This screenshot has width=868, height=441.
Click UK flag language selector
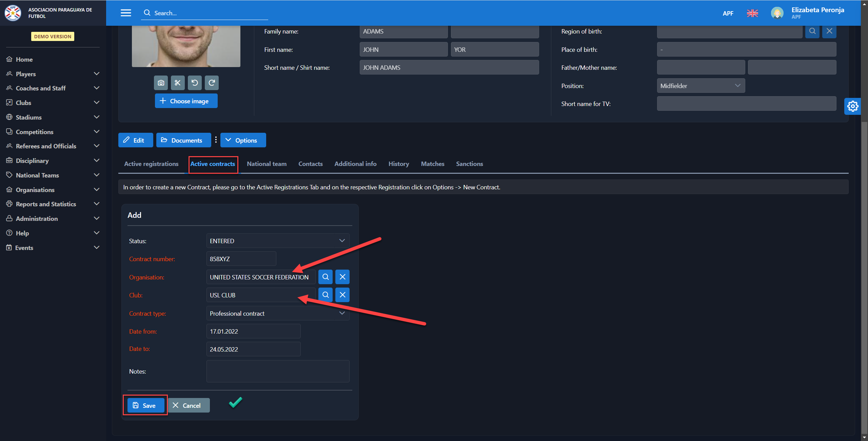(x=752, y=13)
